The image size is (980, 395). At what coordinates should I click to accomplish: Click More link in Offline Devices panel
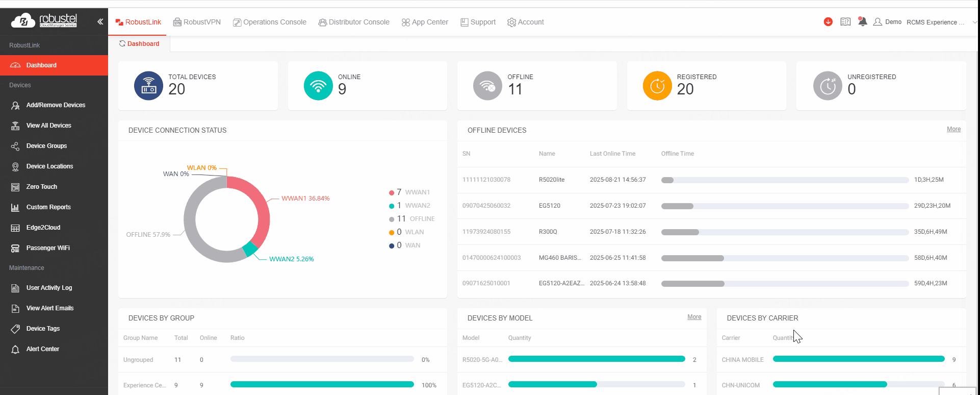953,129
